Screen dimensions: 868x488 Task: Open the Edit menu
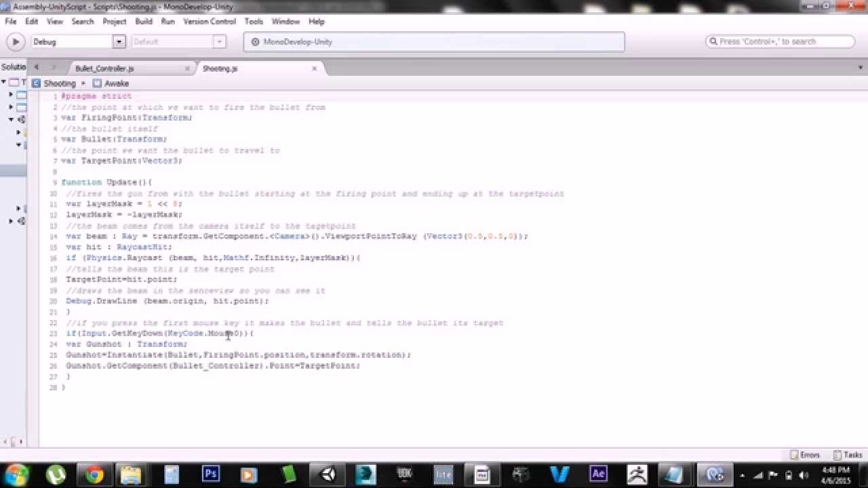[32, 22]
